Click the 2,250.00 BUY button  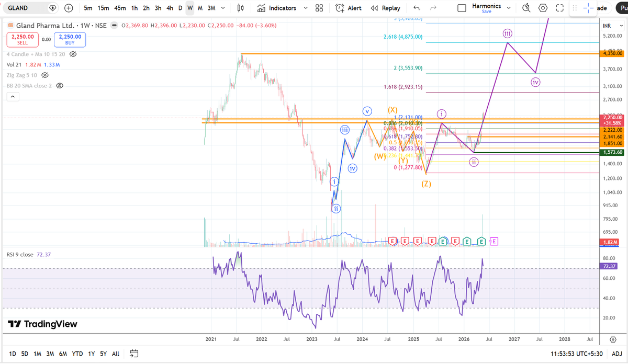tap(70, 40)
